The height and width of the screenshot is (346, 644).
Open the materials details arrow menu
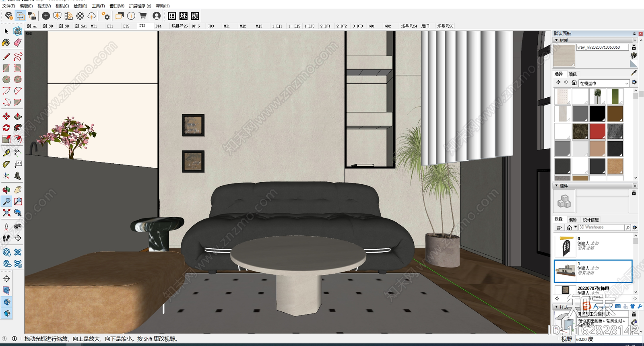635,82
